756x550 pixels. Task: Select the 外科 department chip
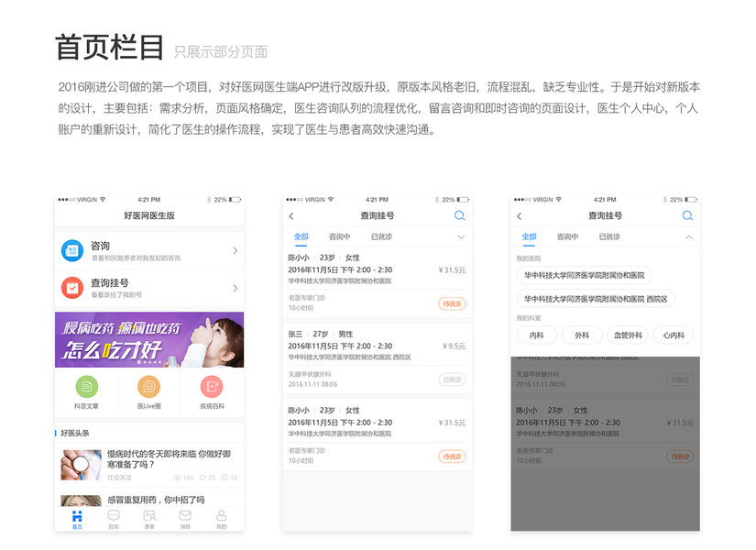click(582, 335)
